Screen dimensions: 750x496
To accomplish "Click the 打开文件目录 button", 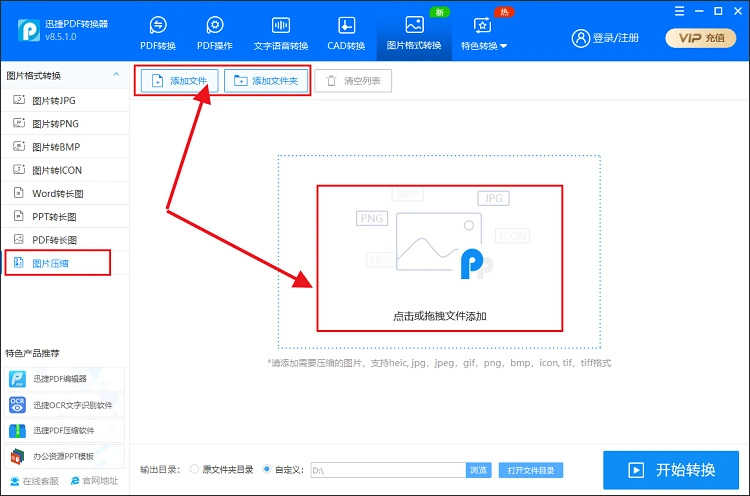I will 531,470.
